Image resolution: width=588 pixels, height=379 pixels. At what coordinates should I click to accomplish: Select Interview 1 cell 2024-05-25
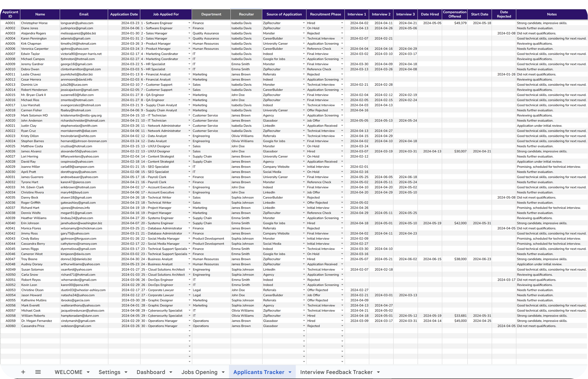pos(357,177)
